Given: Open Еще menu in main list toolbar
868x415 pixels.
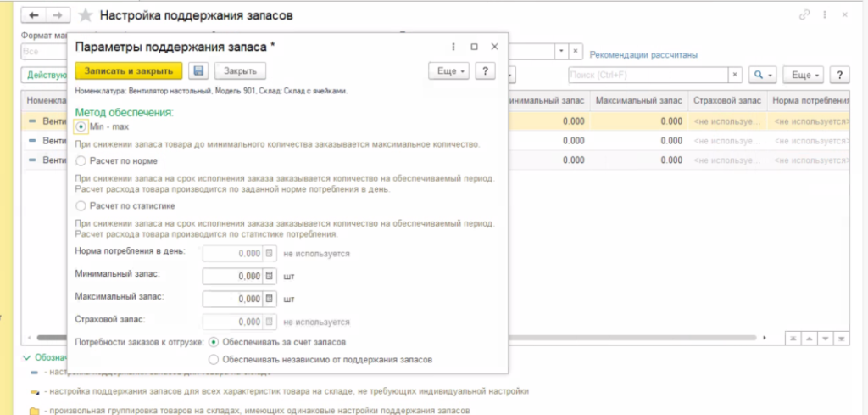Looking at the screenshot, I should pos(803,75).
